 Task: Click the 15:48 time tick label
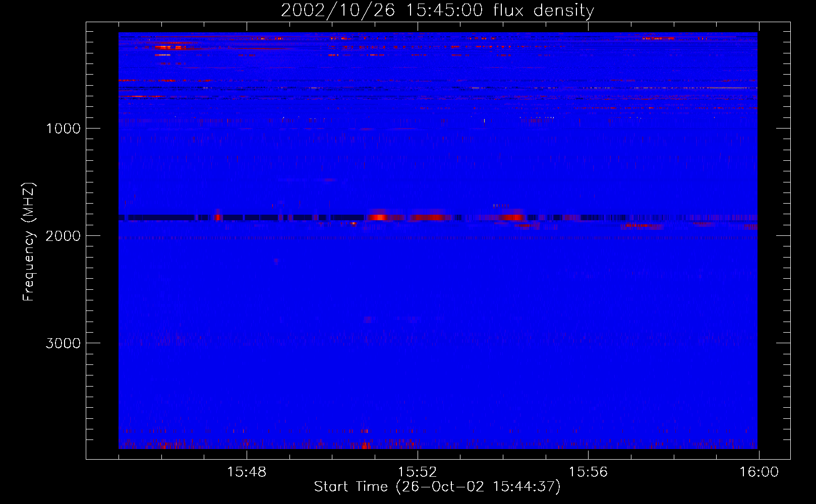247,472
